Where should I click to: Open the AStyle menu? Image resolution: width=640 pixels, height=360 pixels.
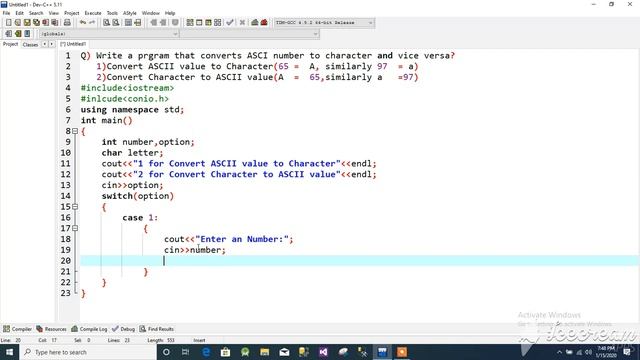129,13
